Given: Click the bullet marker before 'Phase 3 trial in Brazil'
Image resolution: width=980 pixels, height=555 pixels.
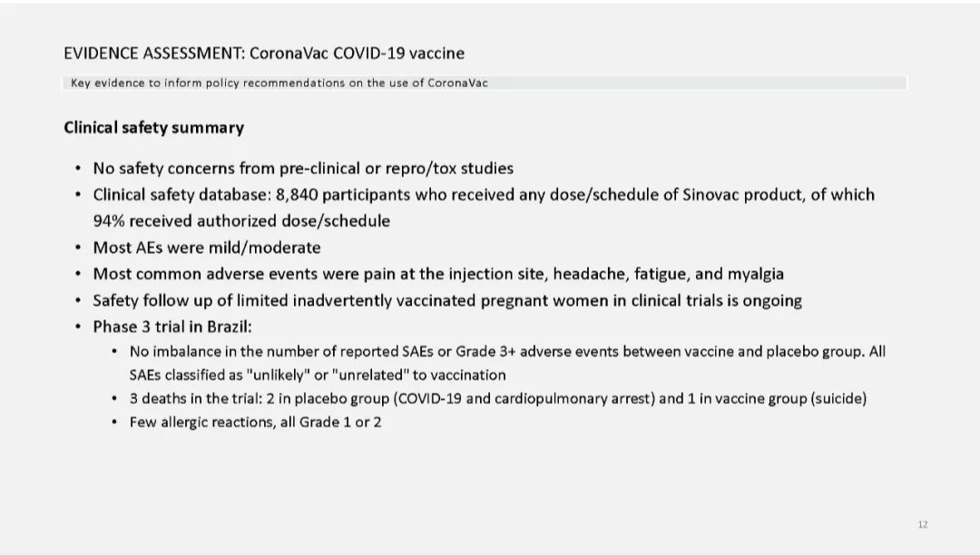Looking at the screenshot, I should [x=77, y=327].
